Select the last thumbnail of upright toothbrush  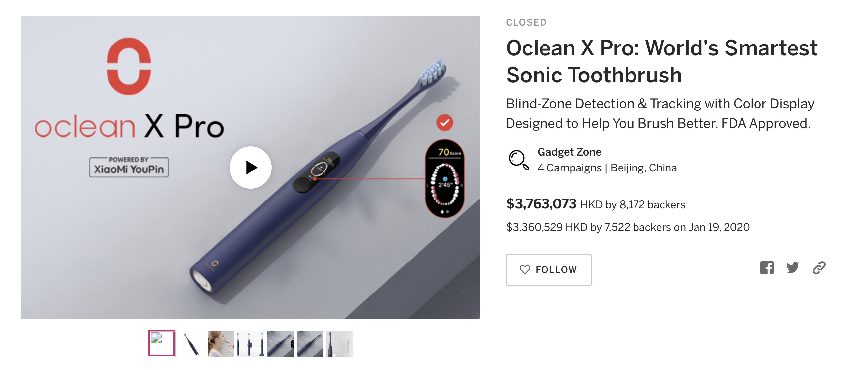click(339, 344)
